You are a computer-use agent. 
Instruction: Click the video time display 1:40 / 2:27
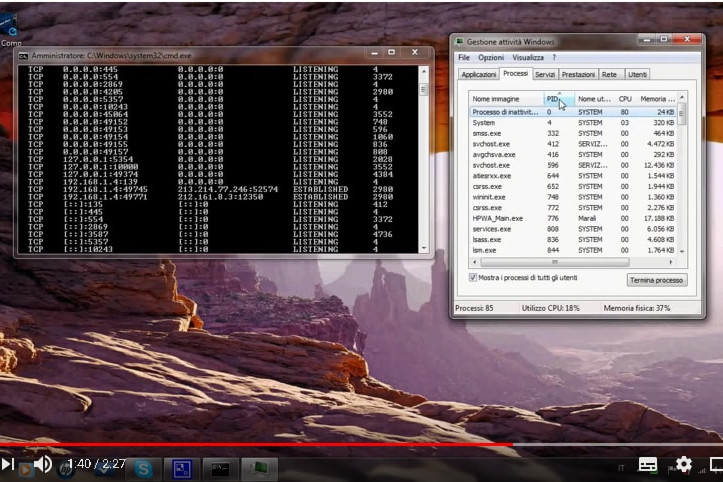point(96,464)
